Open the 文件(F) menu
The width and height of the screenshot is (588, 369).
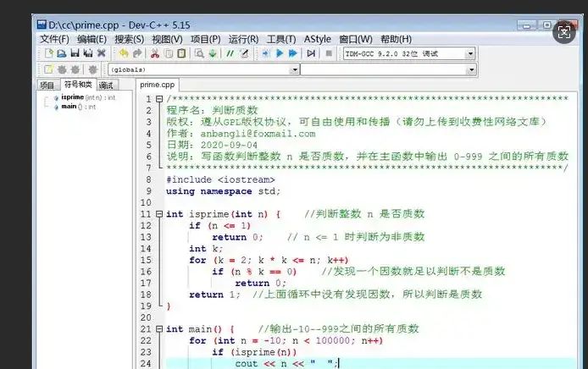point(54,39)
